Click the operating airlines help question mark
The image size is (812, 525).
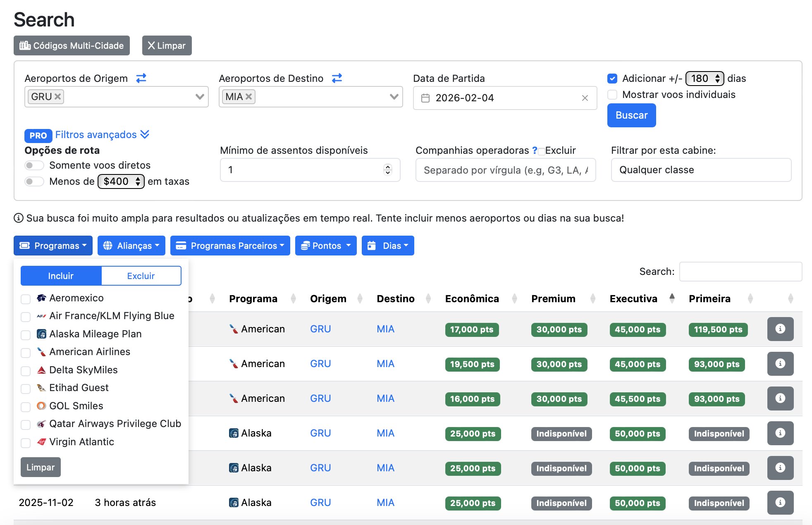[535, 150]
